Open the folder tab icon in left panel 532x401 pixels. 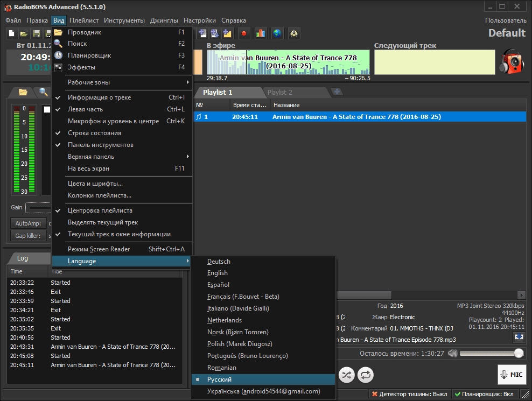23,92
